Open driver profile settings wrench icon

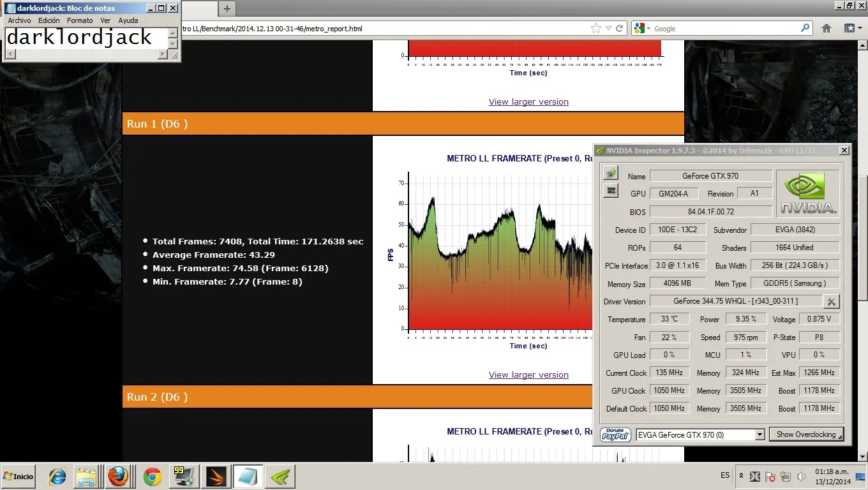pyautogui.click(x=831, y=301)
